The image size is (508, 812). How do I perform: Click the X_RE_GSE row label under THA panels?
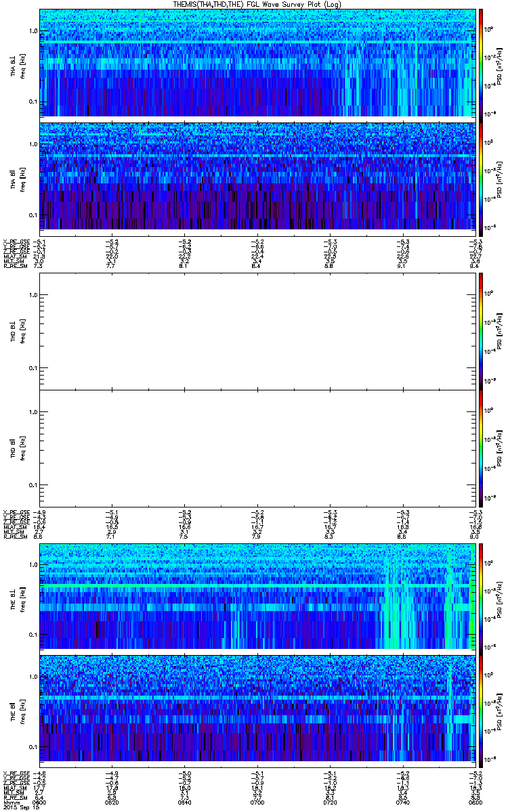click(x=16, y=242)
